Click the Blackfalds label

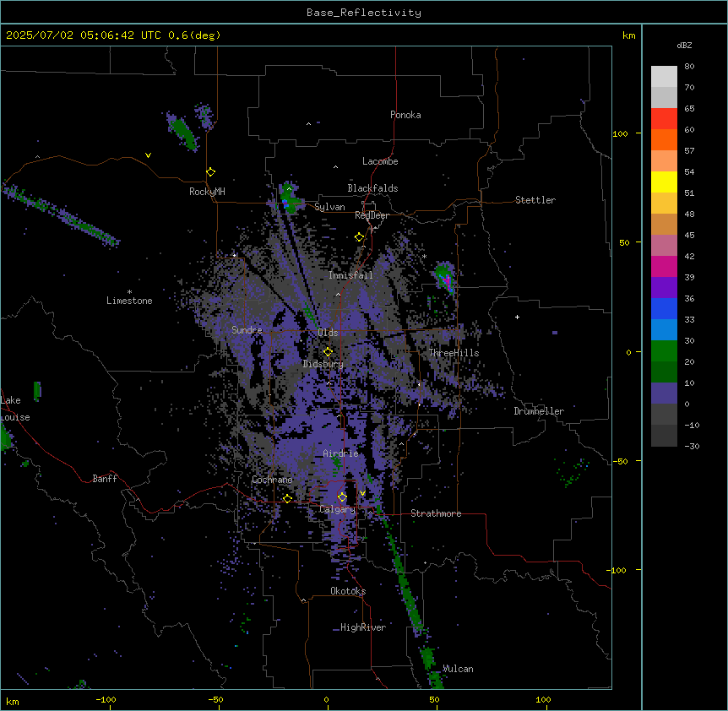pyautogui.click(x=372, y=188)
